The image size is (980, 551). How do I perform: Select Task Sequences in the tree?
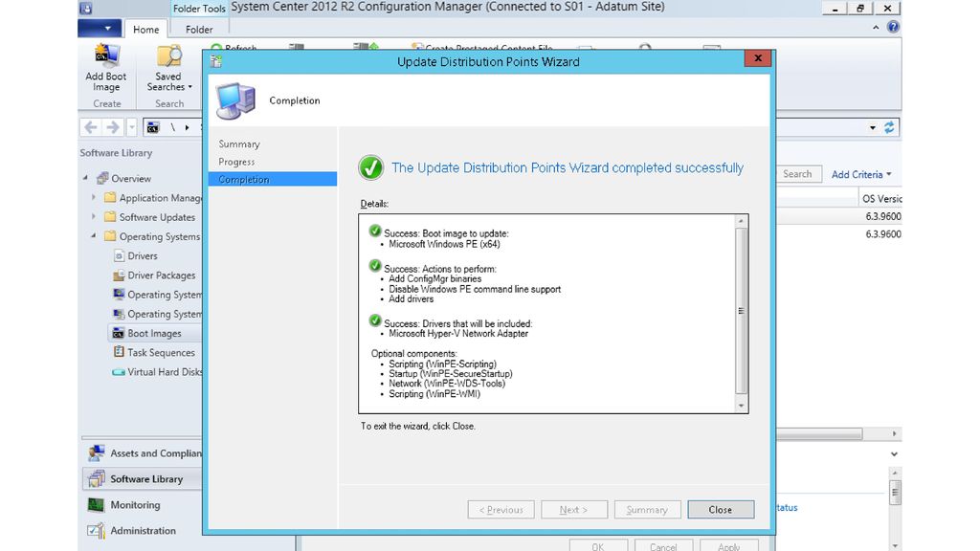[161, 352]
